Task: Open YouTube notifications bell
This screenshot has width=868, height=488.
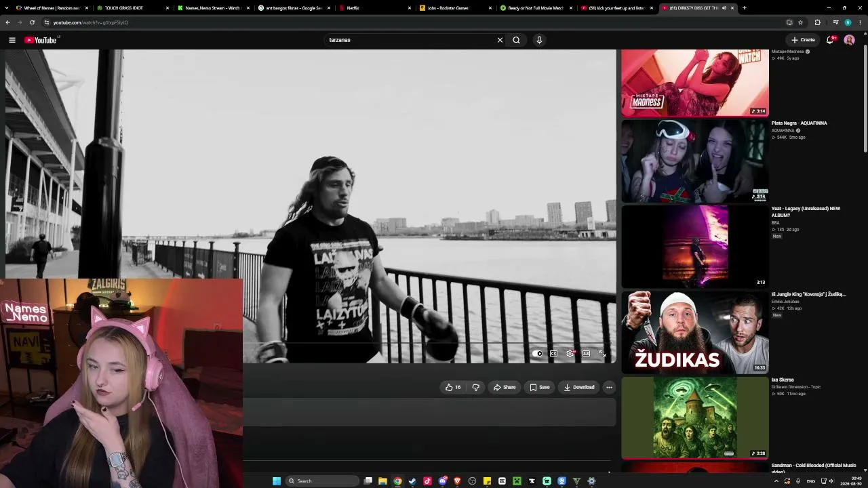Action: pos(830,40)
